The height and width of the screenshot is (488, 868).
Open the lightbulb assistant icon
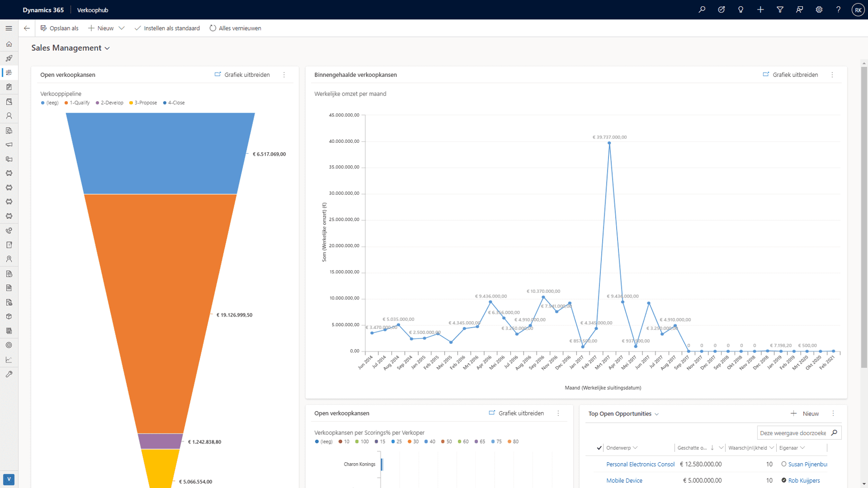pyautogui.click(x=741, y=10)
